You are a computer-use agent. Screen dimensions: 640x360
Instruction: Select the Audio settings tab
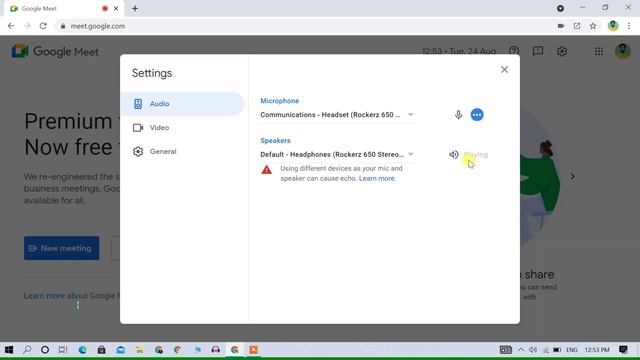click(x=182, y=104)
